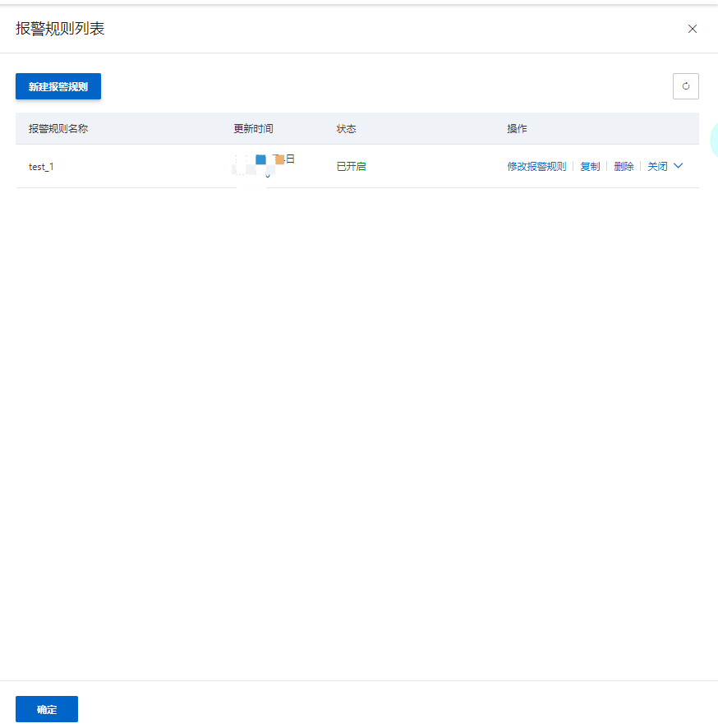718x728 pixels.
Task: Close the 报警规则列表 dialog with X
Action: [x=692, y=29]
